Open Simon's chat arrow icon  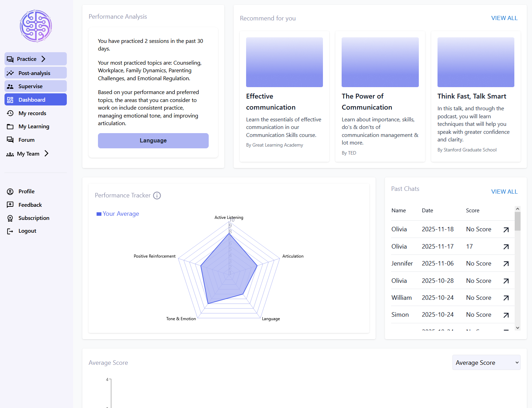(506, 315)
